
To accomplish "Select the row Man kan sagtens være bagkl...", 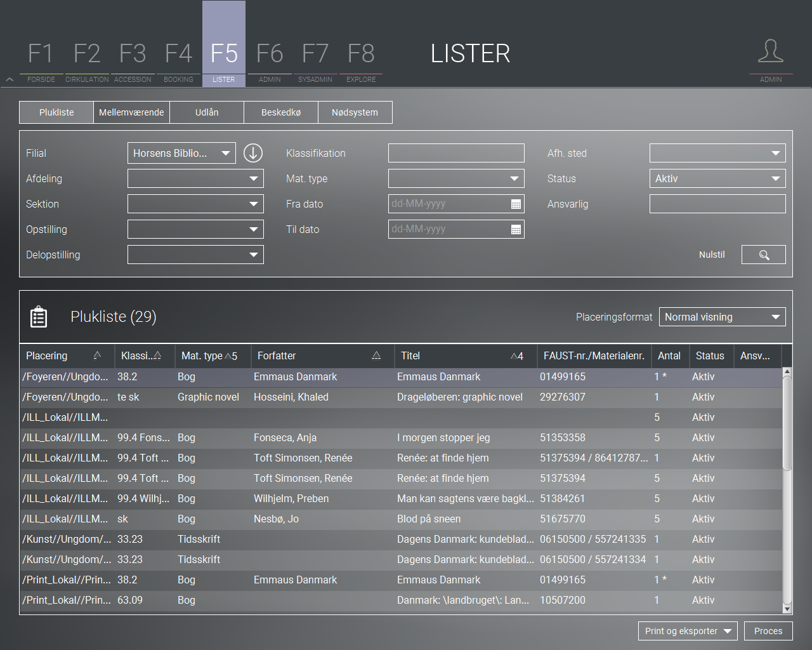I will pos(401,498).
